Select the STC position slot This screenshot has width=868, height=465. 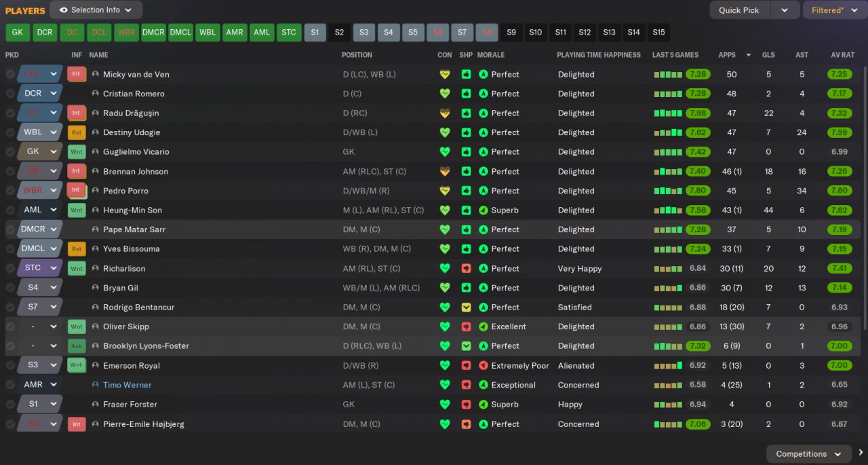(289, 32)
